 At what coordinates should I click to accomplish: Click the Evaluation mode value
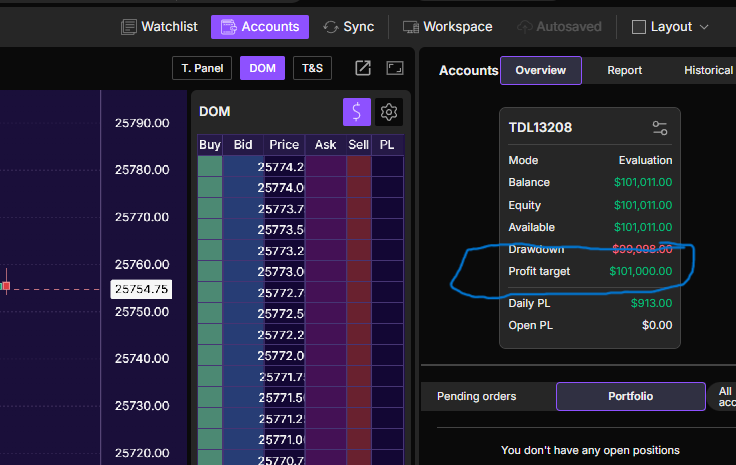[x=645, y=160]
